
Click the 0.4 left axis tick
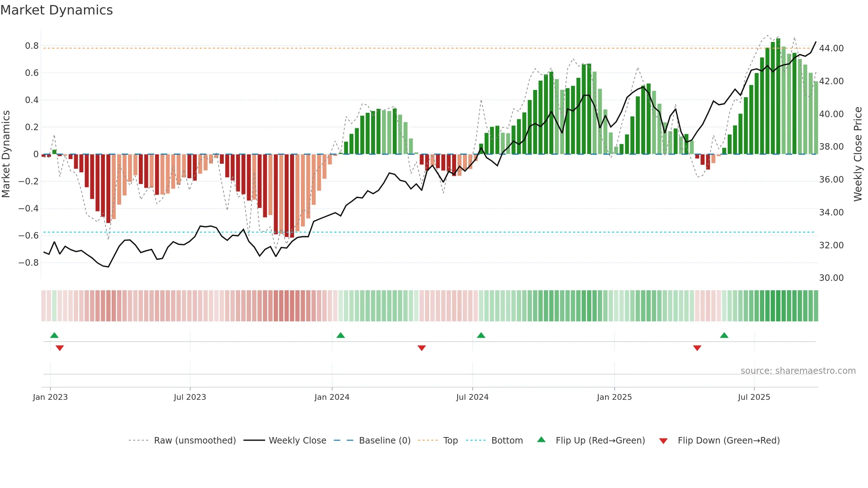coord(32,100)
